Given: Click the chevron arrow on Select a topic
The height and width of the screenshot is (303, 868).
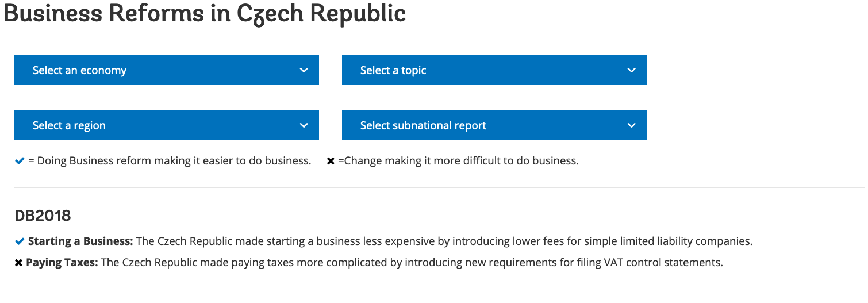Looking at the screenshot, I should click(632, 70).
